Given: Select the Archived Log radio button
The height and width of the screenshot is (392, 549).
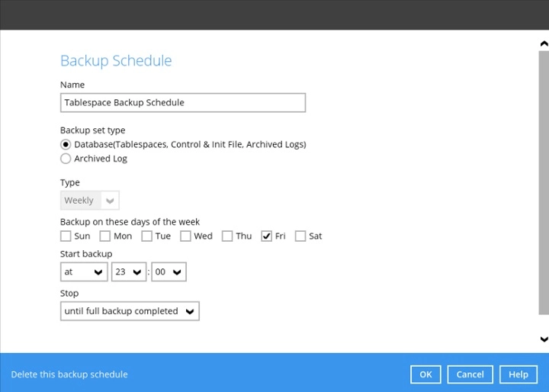Looking at the screenshot, I should (66, 159).
